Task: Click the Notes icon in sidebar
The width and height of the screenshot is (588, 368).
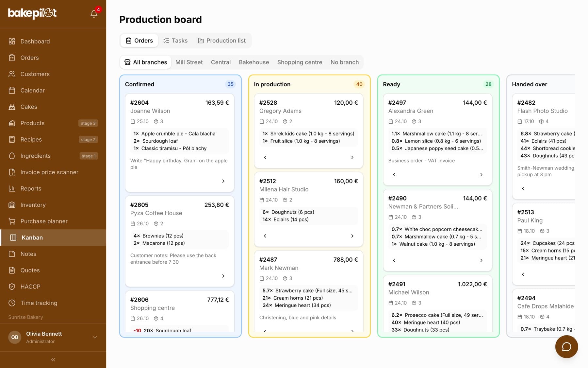Action: coord(12,254)
